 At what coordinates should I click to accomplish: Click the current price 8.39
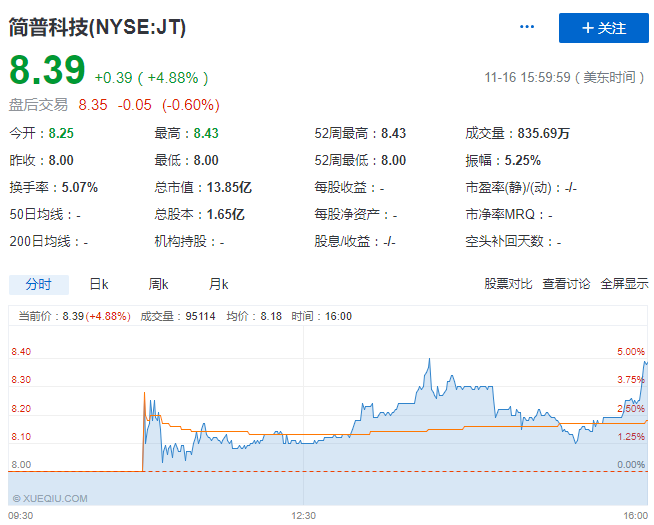click(47, 70)
